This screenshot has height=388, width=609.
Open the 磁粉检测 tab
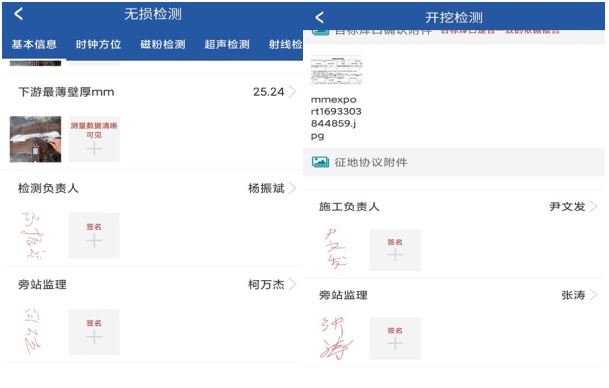[163, 44]
